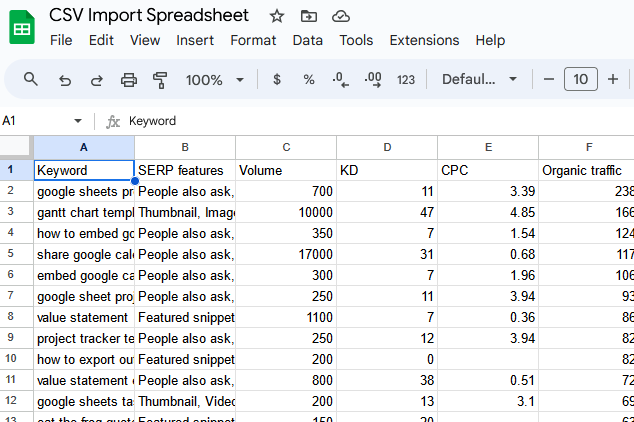Viewport: 634px width, 422px height.
Task: Select row 5 header
Action: pos(17,254)
